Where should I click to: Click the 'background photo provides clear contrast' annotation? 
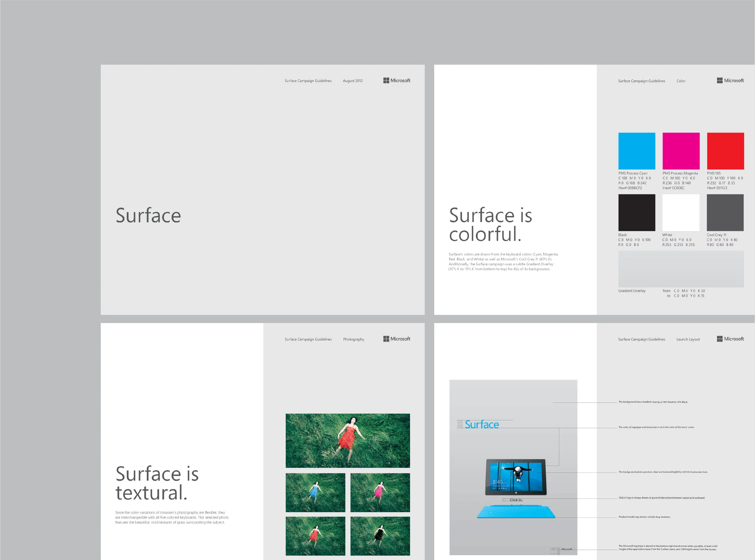click(663, 472)
